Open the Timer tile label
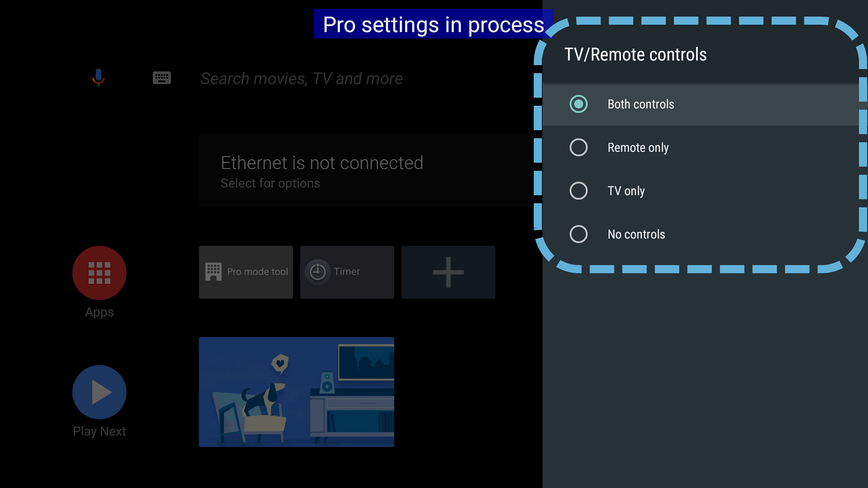 pyautogui.click(x=347, y=272)
